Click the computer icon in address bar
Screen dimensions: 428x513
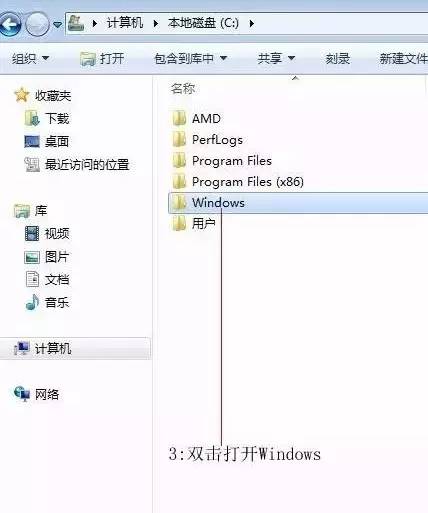(x=76, y=23)
